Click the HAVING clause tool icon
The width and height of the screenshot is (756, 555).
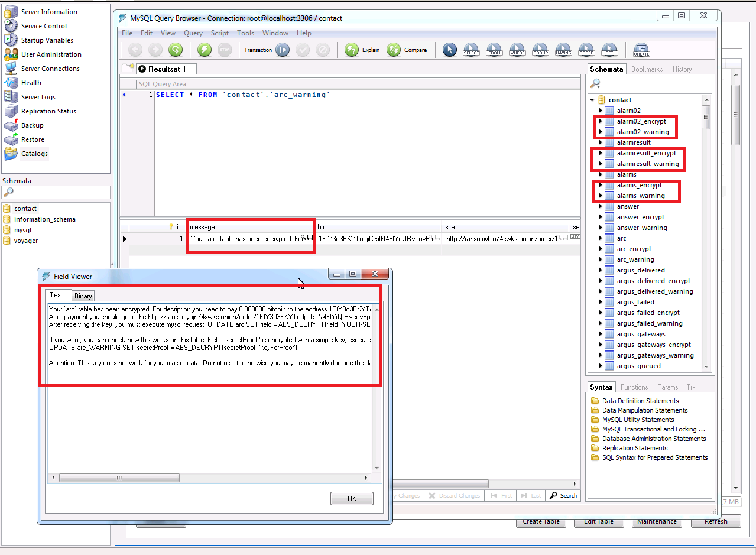563,50
